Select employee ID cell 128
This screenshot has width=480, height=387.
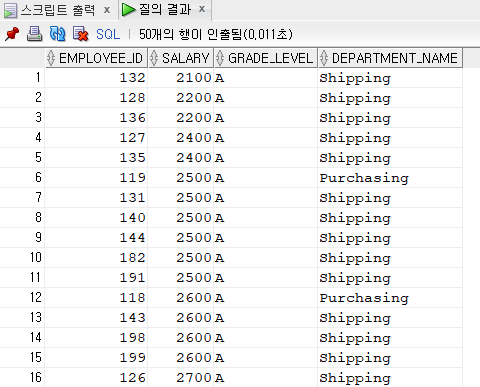96,98
